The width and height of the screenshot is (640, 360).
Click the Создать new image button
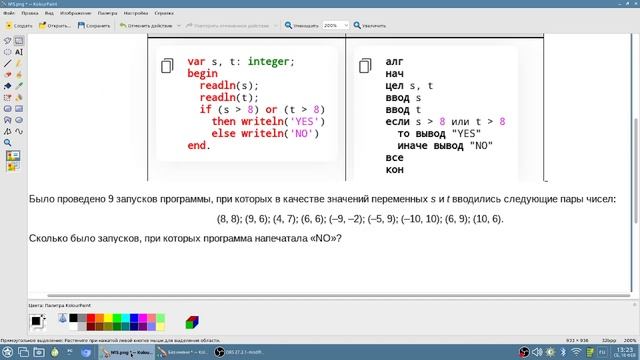(x=19, y=26)
